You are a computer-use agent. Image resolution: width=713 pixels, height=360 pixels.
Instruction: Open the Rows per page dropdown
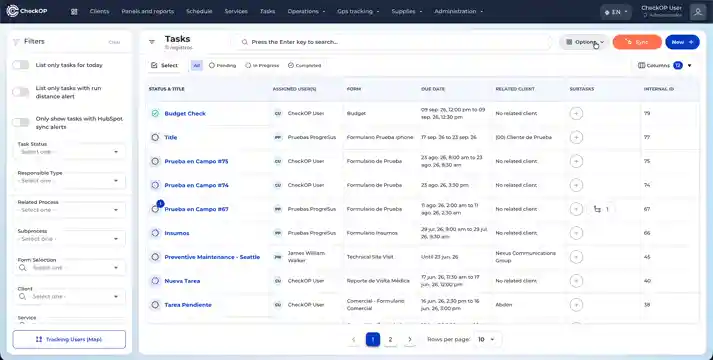click(487, 339)
